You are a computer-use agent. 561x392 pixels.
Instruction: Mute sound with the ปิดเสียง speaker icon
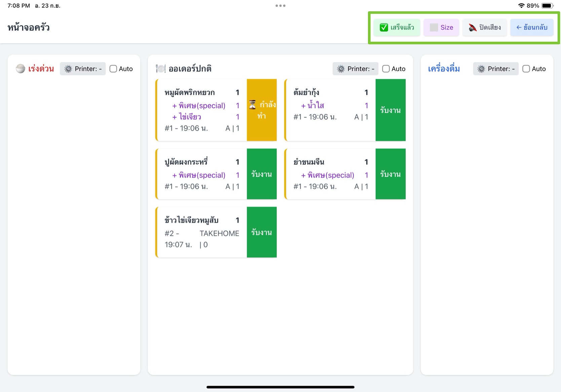tap(473, 28)
